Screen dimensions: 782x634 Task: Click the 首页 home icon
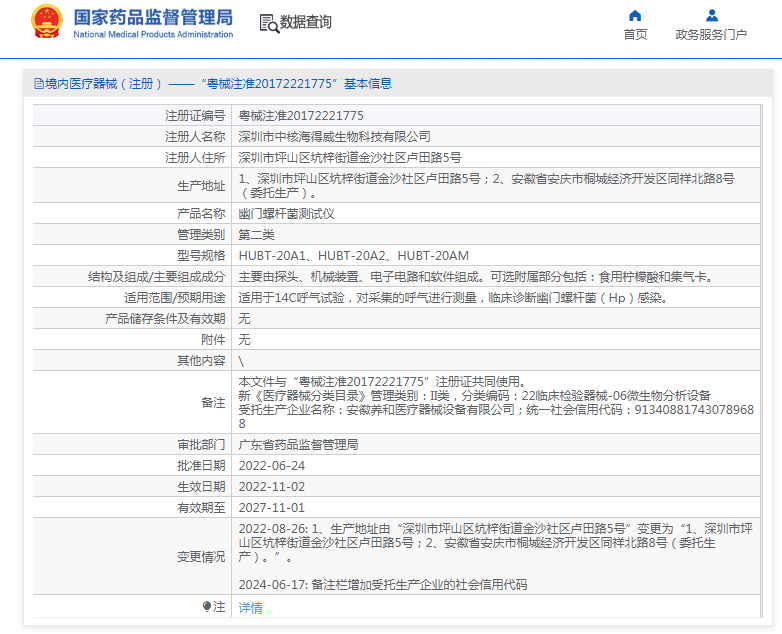pyautogui.click(x=635, y=15)
